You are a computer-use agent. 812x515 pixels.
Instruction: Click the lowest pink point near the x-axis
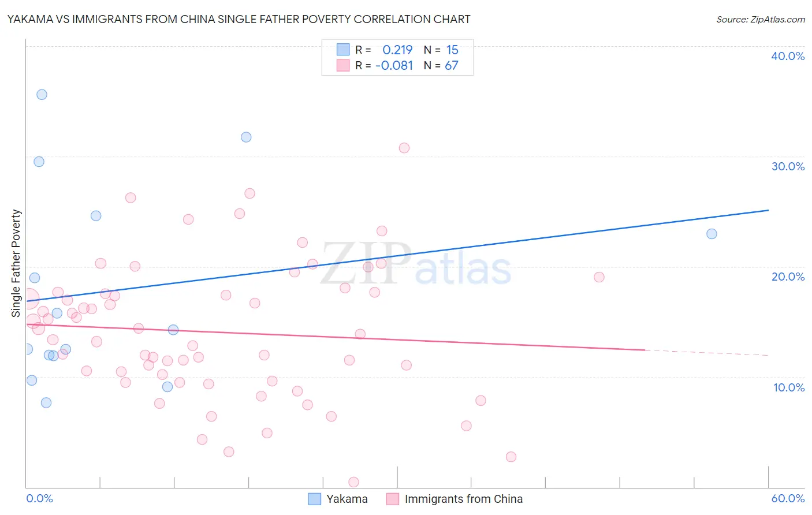[x=354, y=482]
